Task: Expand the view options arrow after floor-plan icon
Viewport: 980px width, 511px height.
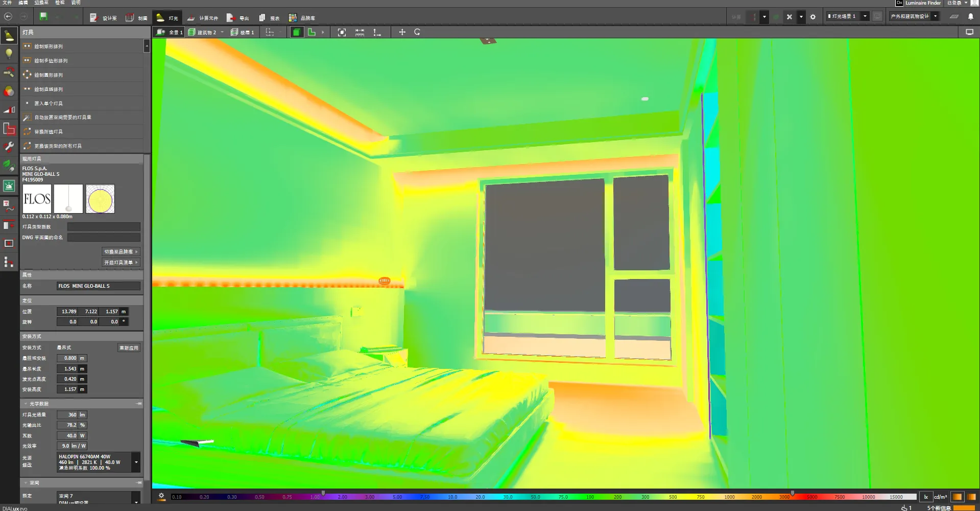Action: [x=323, y=32]
